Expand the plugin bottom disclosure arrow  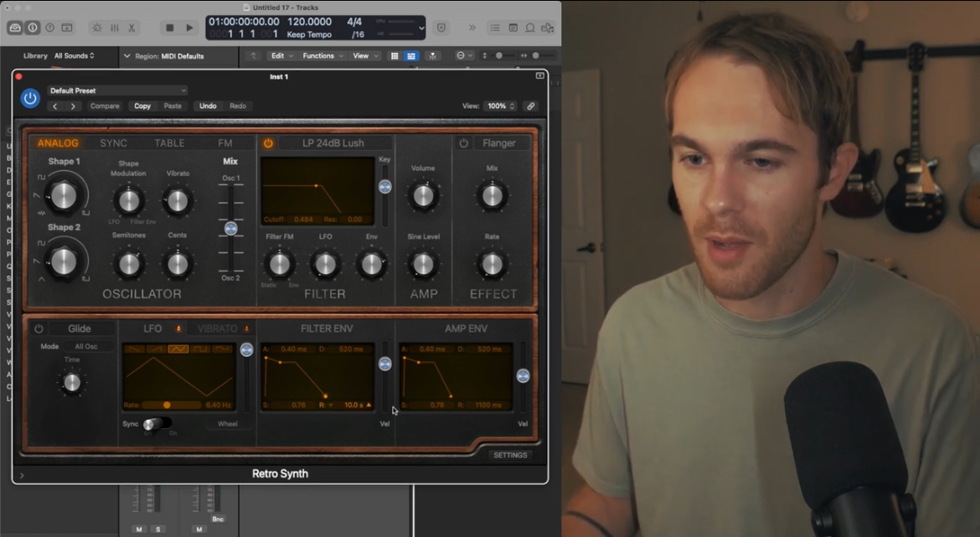tap(22, 476)
